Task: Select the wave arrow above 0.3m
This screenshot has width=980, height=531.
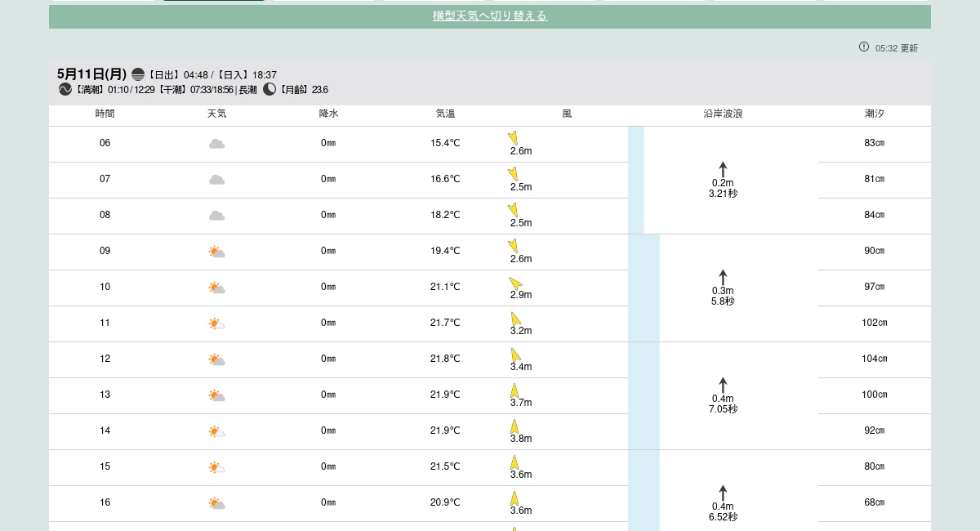Action: pyautogui.click(x=723, y=277)
